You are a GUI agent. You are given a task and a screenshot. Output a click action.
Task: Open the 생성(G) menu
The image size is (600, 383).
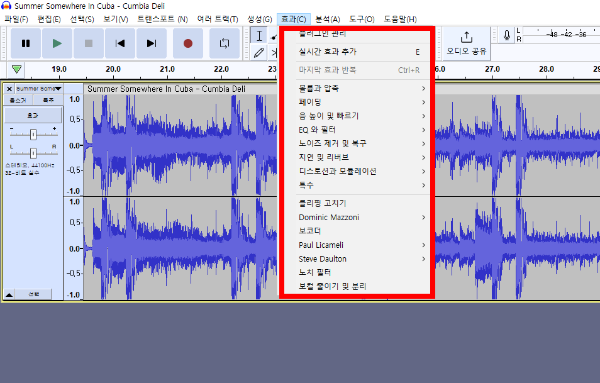(259, 19)
